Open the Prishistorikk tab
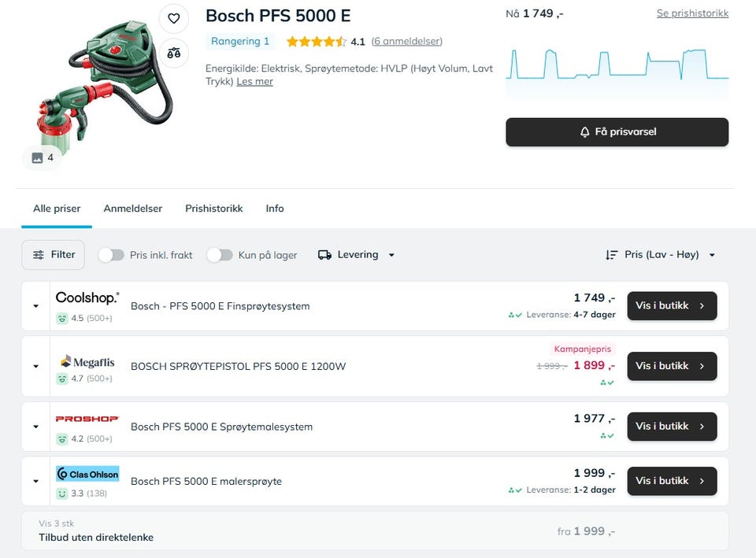The width and height of the screenshot is (756, 558). click(213, 209)
